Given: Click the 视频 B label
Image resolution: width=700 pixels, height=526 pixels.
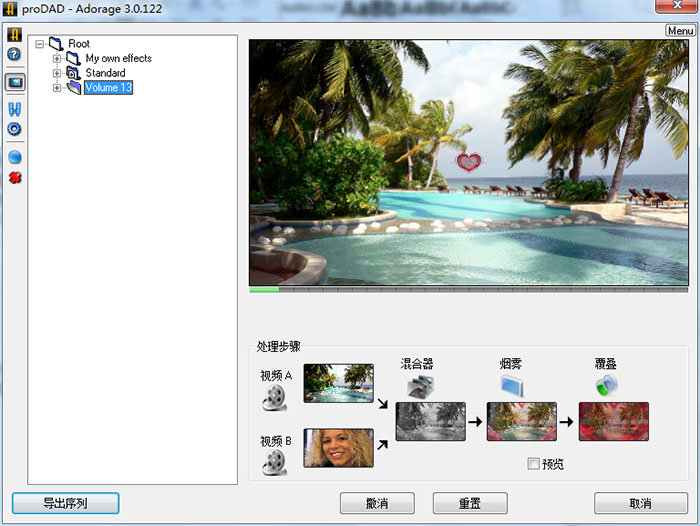Looking at the screenshot, I should tap(276, 441).
